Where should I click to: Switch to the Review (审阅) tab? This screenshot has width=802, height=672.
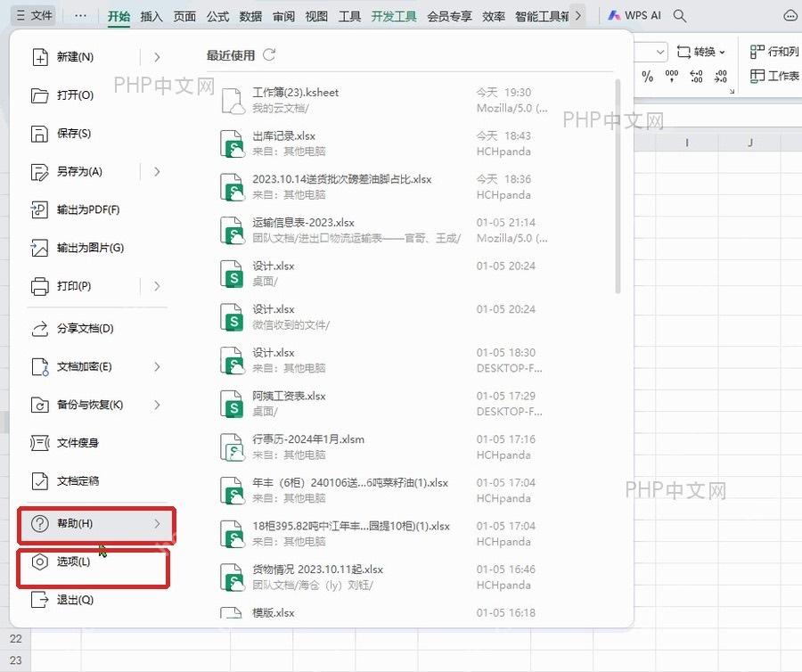[284, 16]
